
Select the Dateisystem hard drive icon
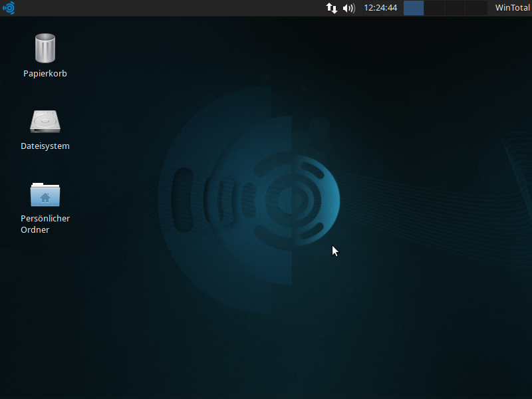pyautogui.click(x=45, y=121)
